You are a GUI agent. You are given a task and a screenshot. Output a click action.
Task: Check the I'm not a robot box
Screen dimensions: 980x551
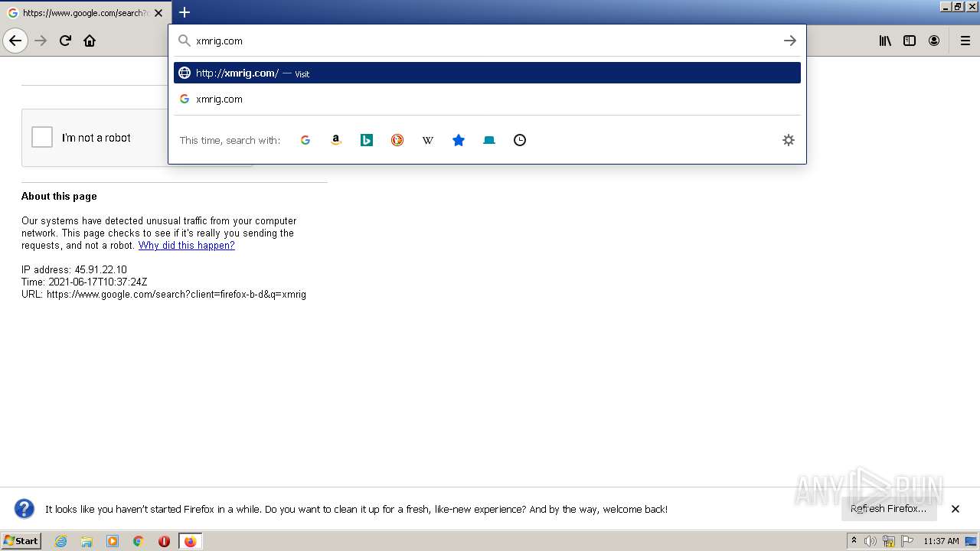click(42, 137)
